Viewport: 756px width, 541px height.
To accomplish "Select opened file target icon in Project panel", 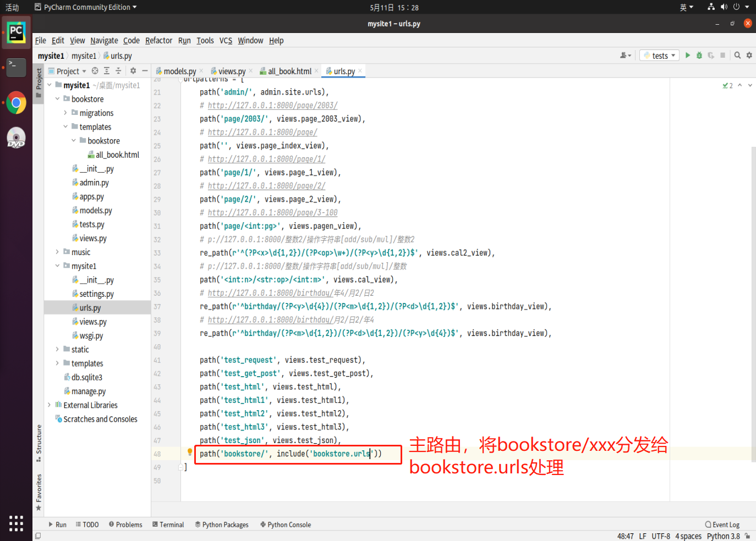I will click(95, 71).
